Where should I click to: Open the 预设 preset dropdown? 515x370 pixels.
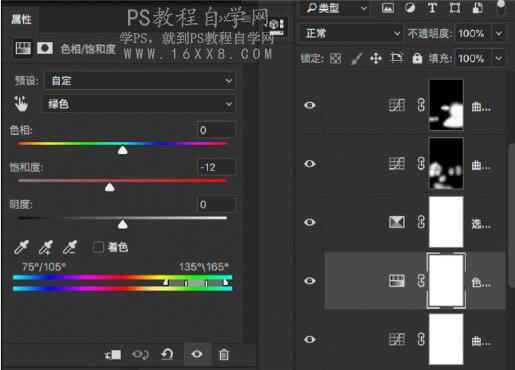click(x=140, y=81)
